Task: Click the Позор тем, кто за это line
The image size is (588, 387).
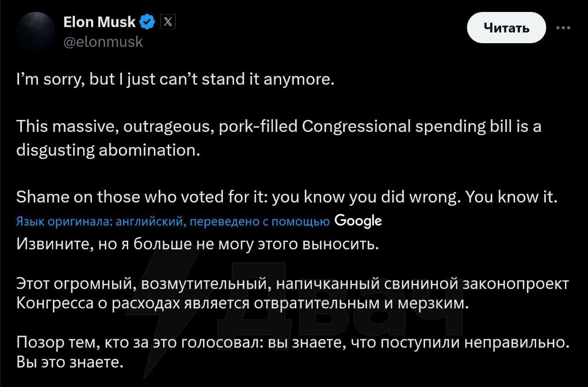Action: click(x=293, y=343)
